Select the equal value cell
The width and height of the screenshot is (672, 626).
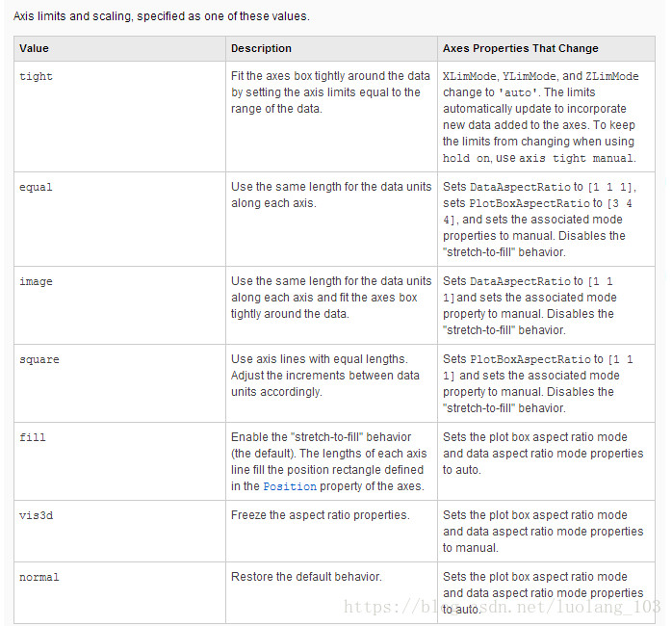tap(119, 220)
